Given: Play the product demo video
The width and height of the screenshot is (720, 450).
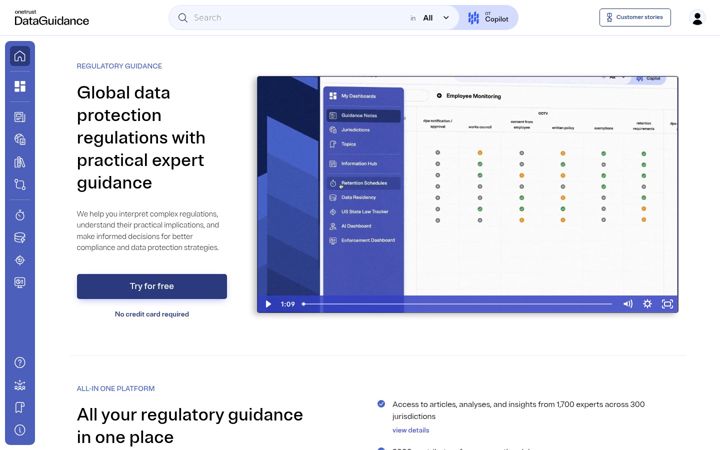Looking at the screenshot, I should click(x=268, y=304).
